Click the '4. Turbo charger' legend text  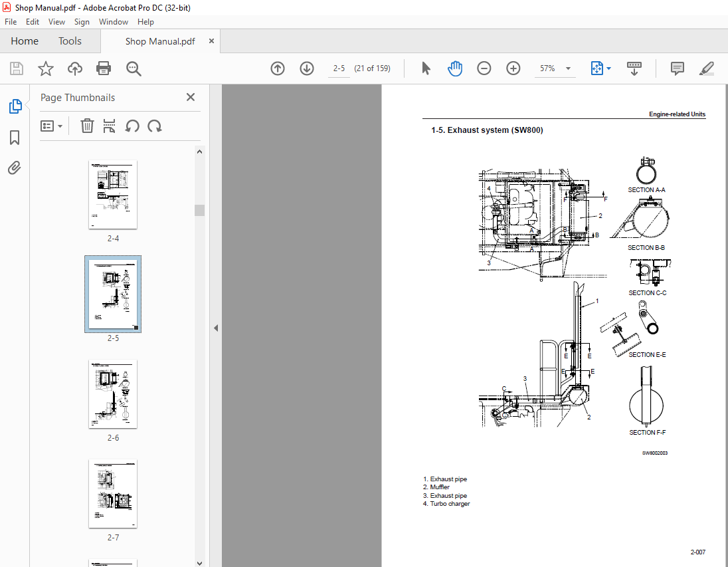click(446, 504)
